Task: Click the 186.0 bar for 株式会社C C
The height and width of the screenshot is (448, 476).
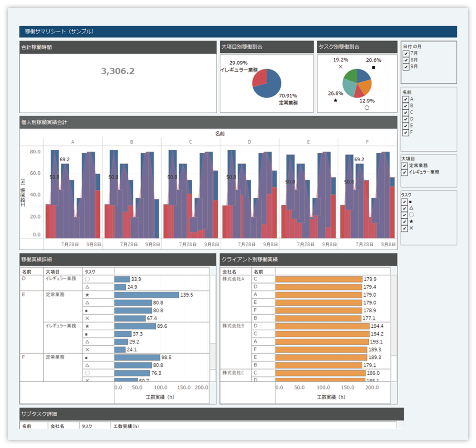Action: click(320, 373)
